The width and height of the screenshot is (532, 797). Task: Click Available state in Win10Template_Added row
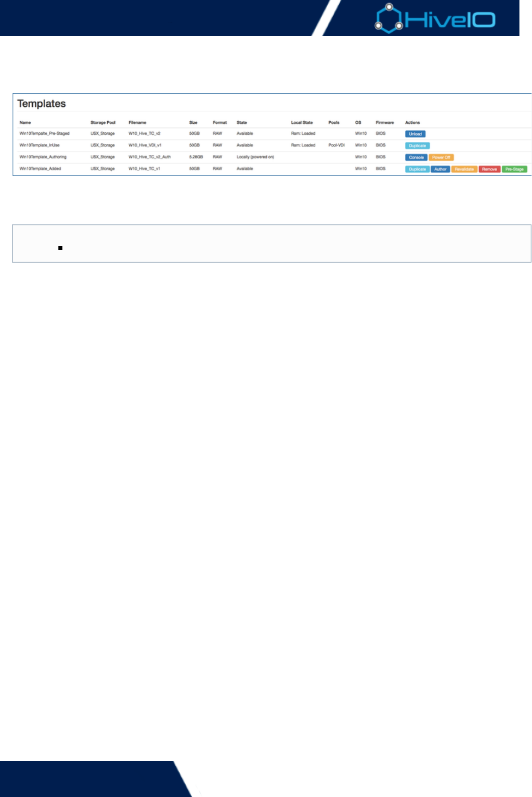[x=245, y=169]
